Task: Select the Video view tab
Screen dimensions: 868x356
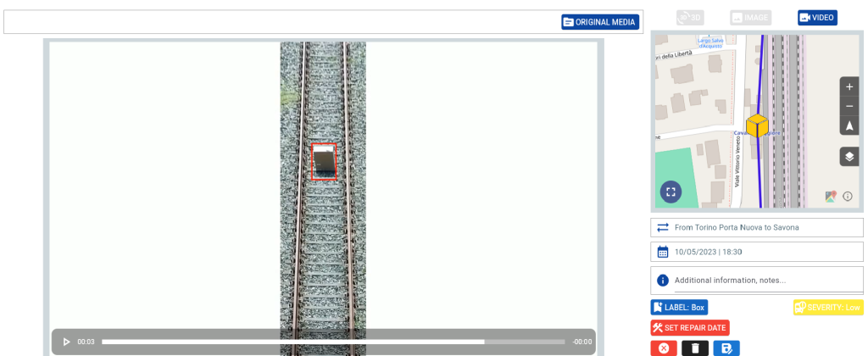Action: (817, 18)
